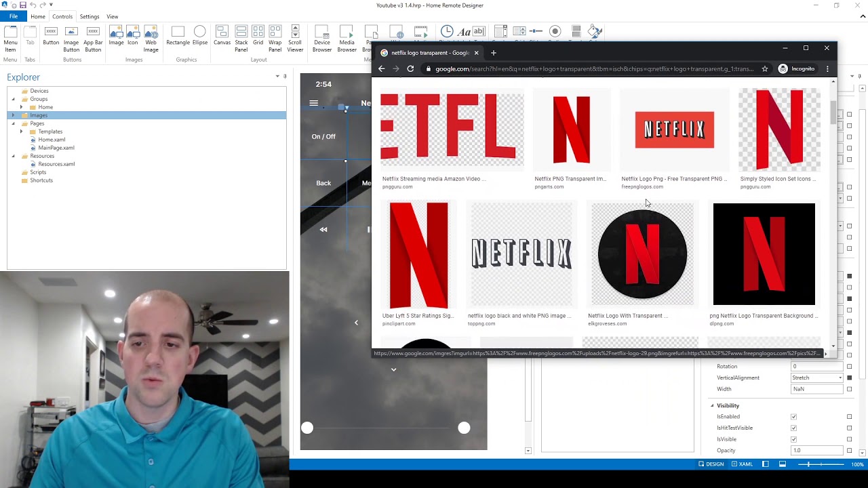
Task: Reload the Chrome page
Action: click(410, 68)
